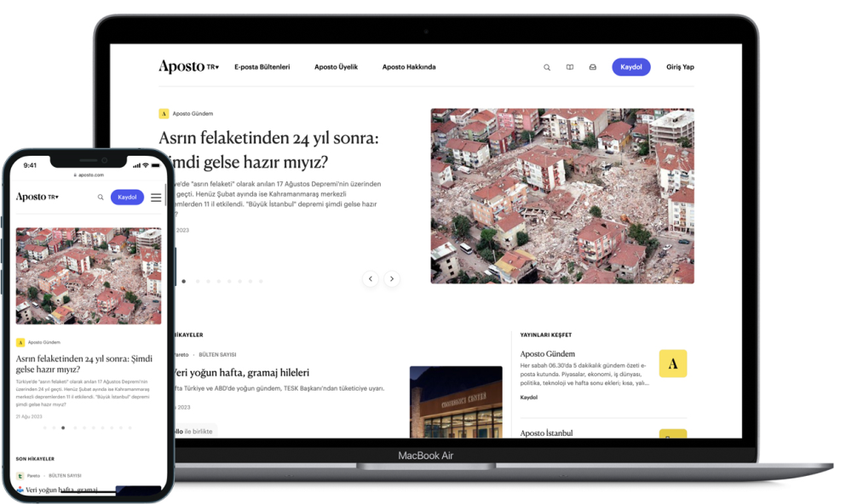Tap the 'Asrın felaketinden 24 yıl sonra' headline on the phone

(84, 364)
